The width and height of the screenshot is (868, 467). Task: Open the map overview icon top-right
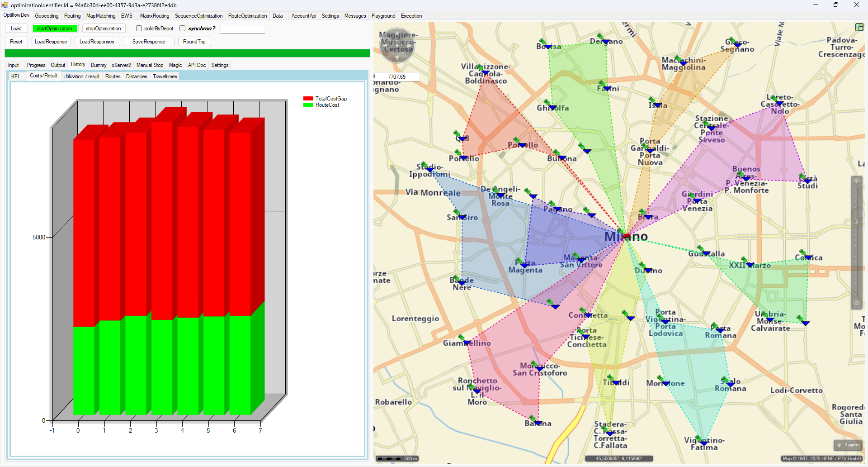(x=859, y=27)
